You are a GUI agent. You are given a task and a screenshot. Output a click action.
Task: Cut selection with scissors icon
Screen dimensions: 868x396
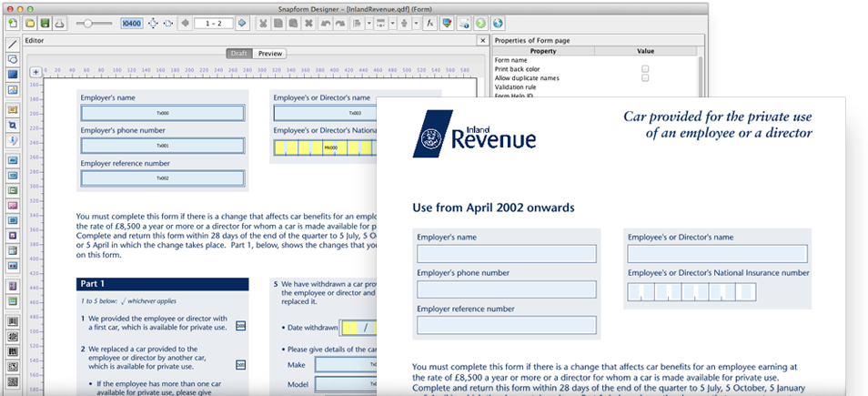[x=264, y=24]
